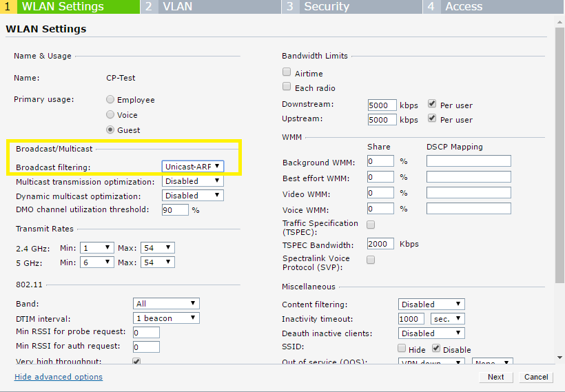Open Inactivity timeout unit dropdown
The image size is (565, 392).
click(x=448, y=319)
